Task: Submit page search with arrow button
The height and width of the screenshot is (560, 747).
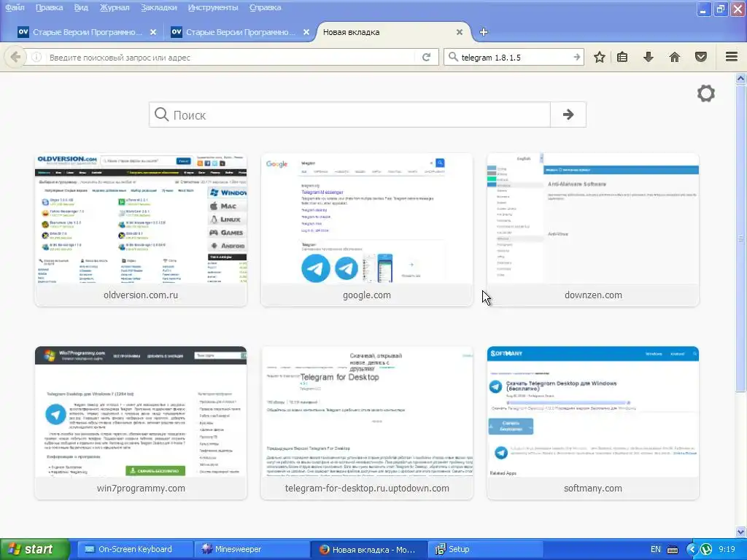Action: pos(568,114)
